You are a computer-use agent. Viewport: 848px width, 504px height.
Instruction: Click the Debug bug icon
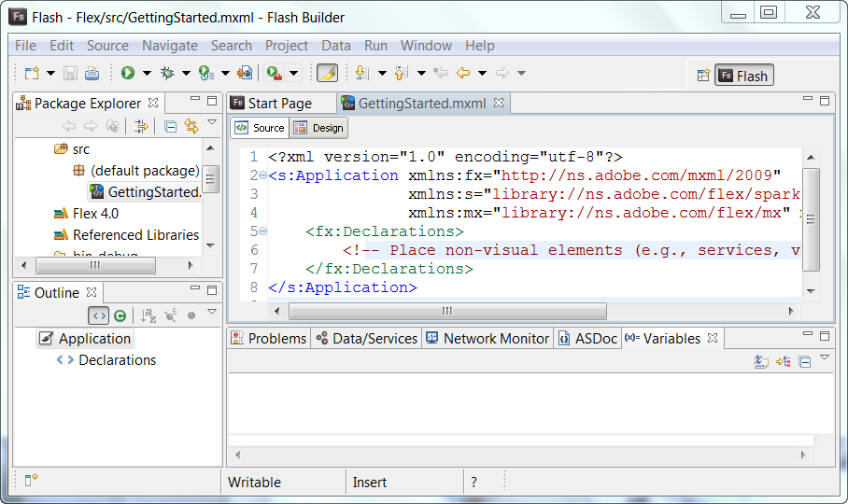tap(167, 73)
